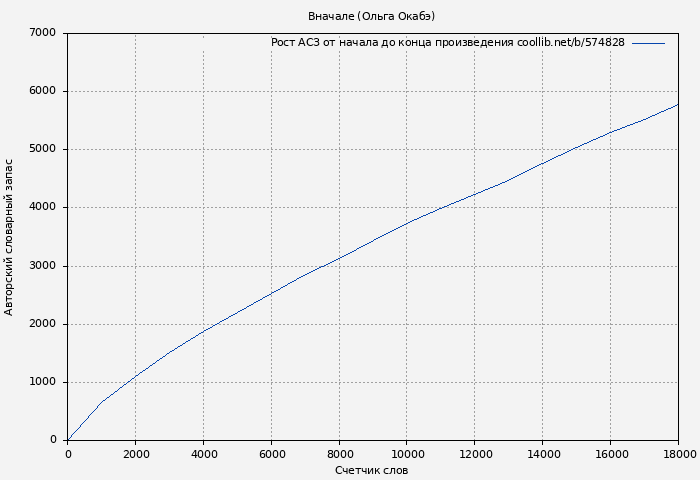Click the legend text with coollib.net/b/574828
700x480 pixels.
point(447,43)
